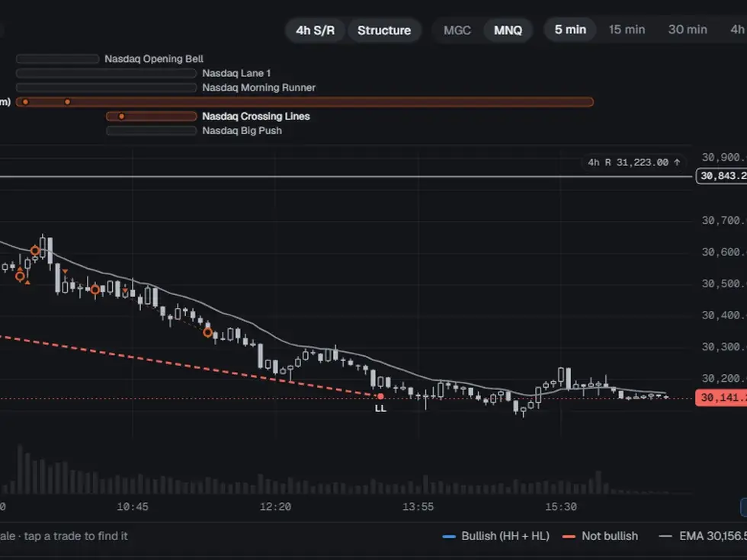Click orange trade circle with red triangle below

click(x=20, y=276)
